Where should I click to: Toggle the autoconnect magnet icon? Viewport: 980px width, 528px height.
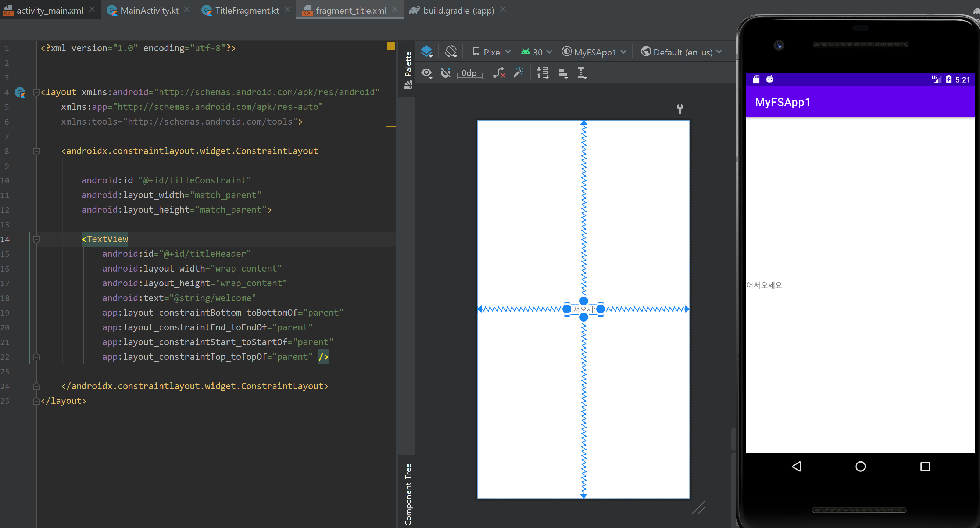[446, 73]
